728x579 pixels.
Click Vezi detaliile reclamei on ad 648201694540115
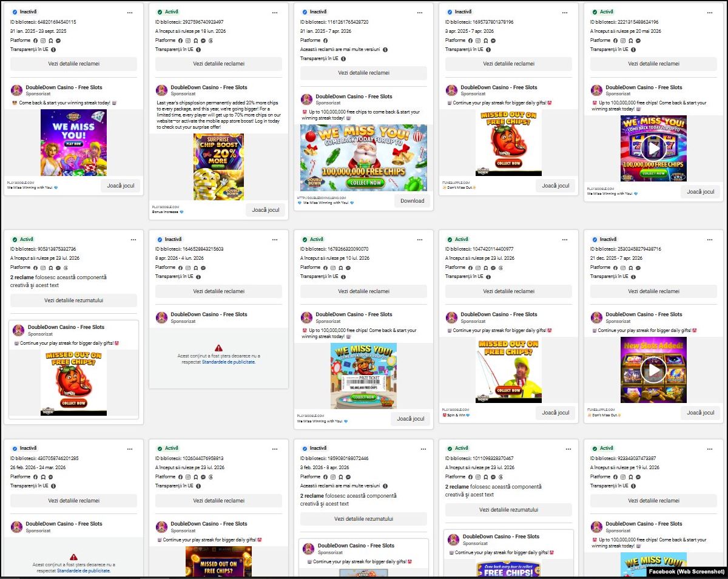point(73,64)
